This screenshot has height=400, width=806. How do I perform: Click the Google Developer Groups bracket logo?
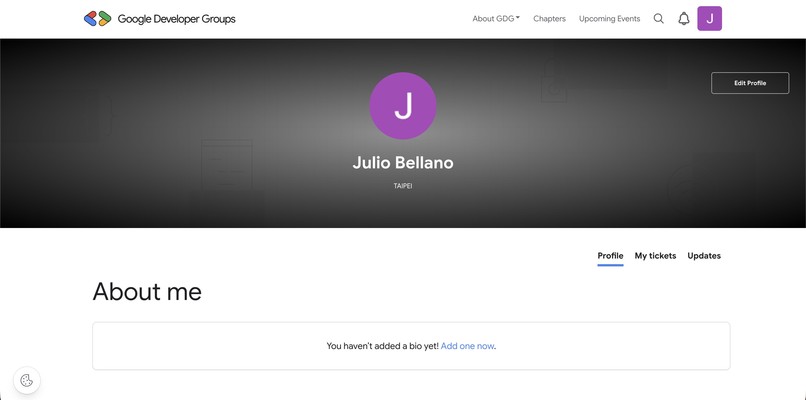coord(98,19)
